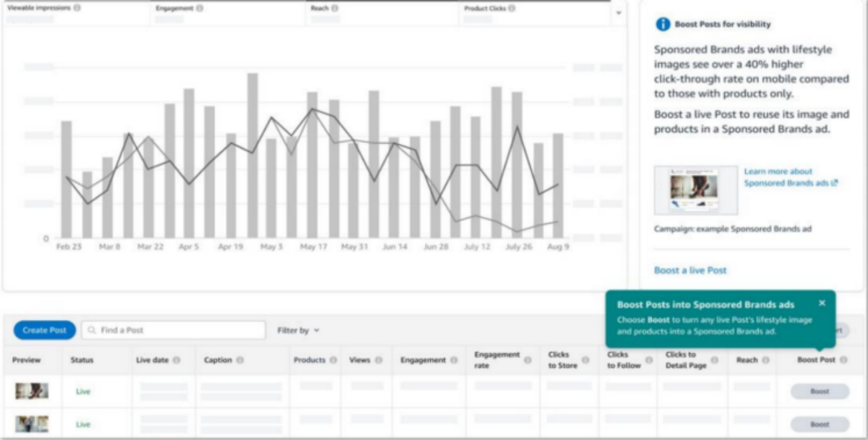Expand the metrics chevron above chart
Screen dimensions: 868x440
[618, 13]
